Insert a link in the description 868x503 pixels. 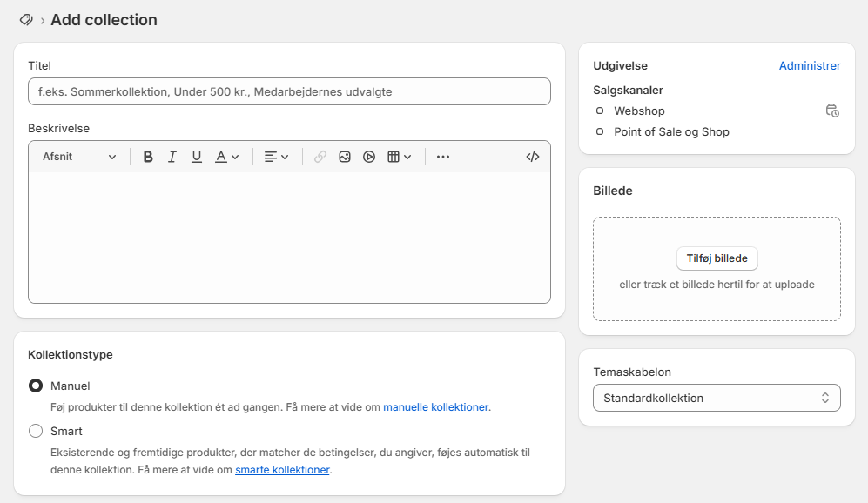click(320, 157)
